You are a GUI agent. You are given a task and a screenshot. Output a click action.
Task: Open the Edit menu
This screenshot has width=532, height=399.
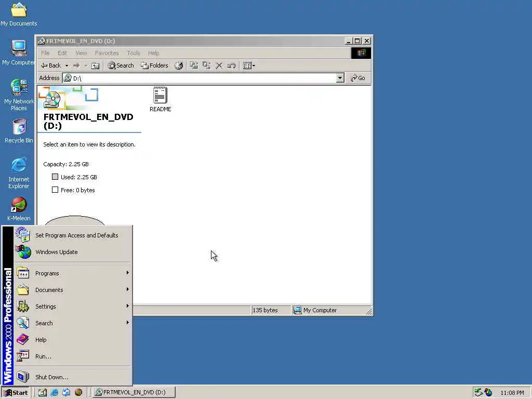point(62,53)
